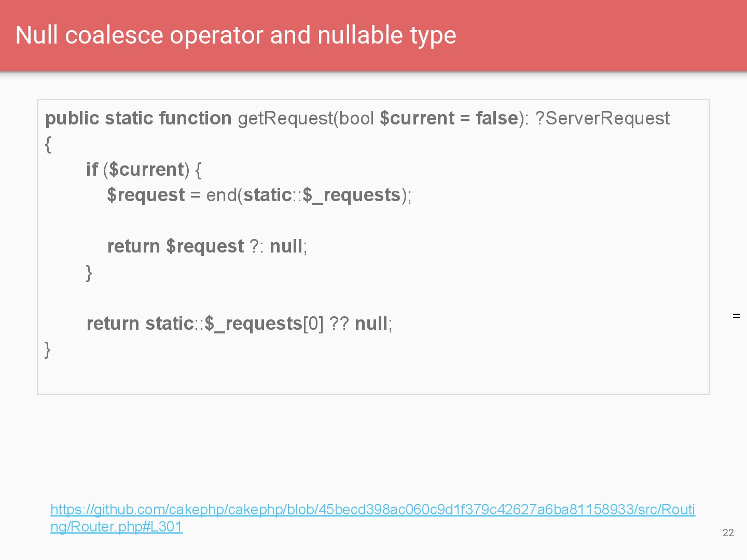
Task: Open the GitHub cakephp Router.php link
Action: (372, 510)
